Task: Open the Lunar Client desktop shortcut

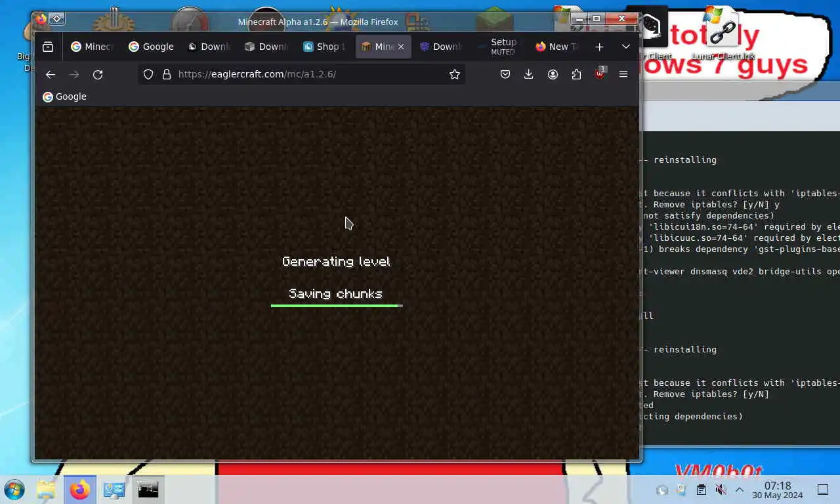Action: [722, 33]
